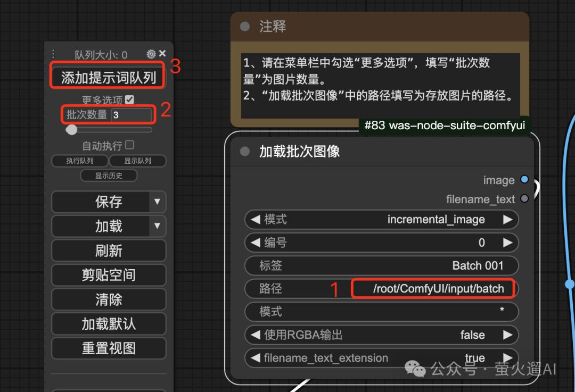The width and height of the screenshot is (575, 392).
Task: Increase 编号 value with right arrow
Action: (x=507, y=243)
